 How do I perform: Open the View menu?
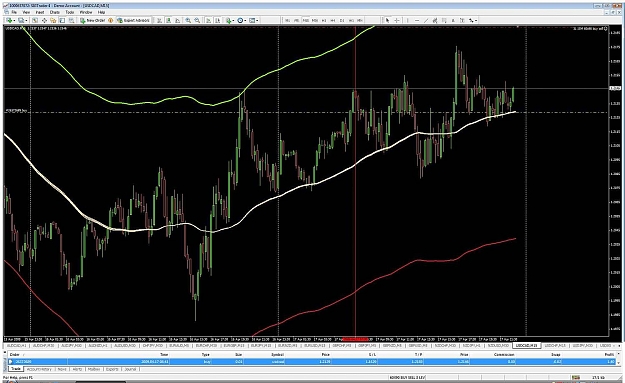click(x=26, y=12)
